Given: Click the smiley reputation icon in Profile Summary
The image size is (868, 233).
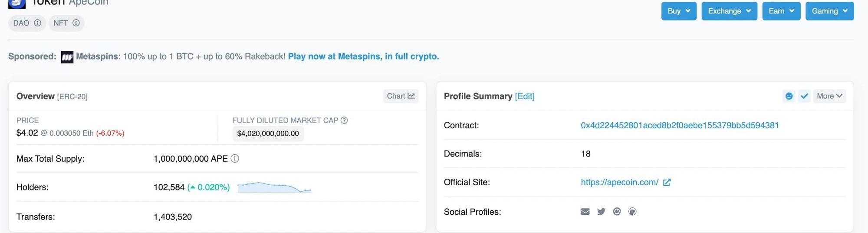Looking at the screenshot, I should (789, 96).
